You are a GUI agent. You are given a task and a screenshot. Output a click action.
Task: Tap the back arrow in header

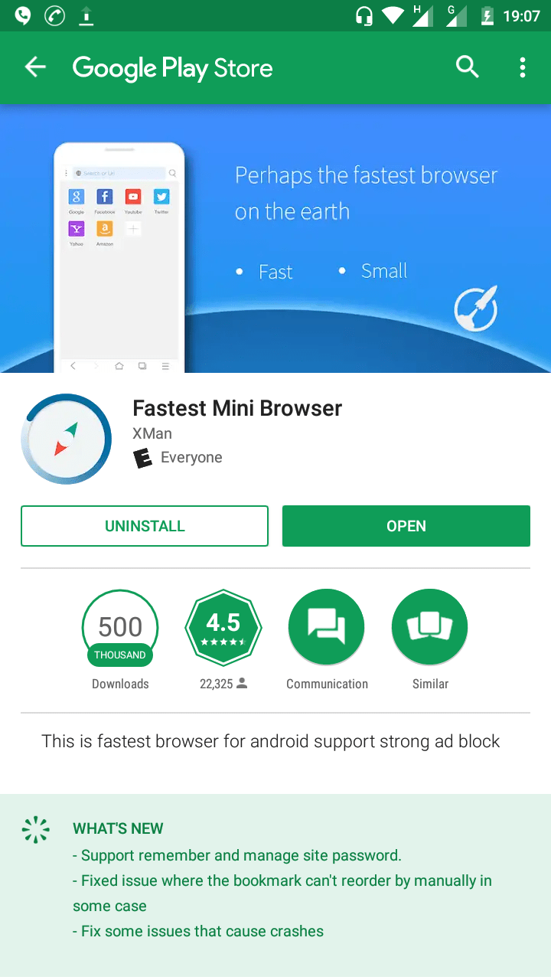coord(35,67)
